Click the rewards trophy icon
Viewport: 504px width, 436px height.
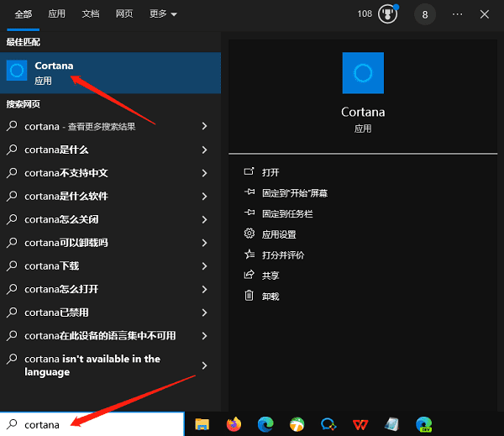click(388, 14)
